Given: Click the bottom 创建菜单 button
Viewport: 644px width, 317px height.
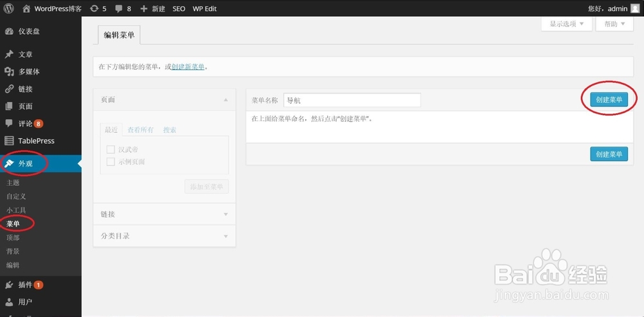Looking at the screenshot, I should [609, 154].
